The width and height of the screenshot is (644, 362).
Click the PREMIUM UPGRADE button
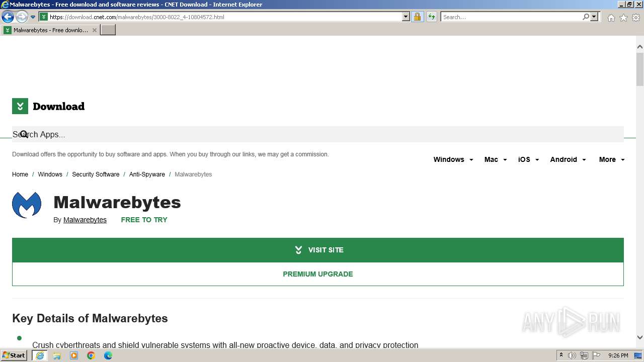(x=318, y=274)
